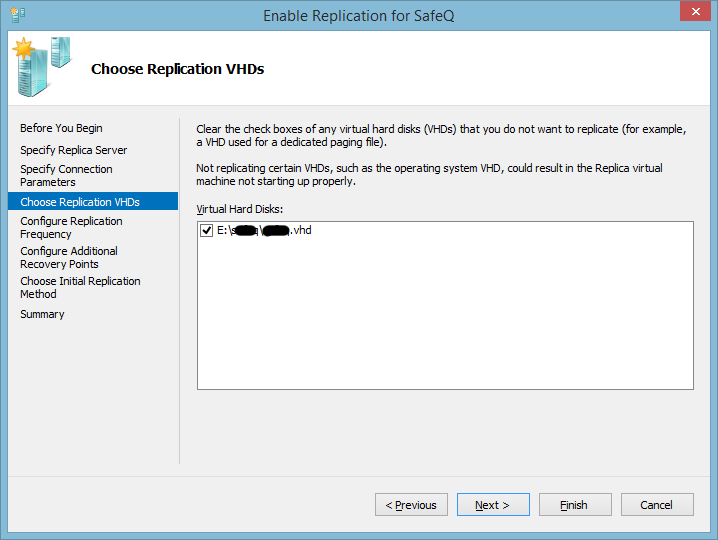Go to Before You Begin step
This screenshot has width=718, height=540.
coord(61,128)
